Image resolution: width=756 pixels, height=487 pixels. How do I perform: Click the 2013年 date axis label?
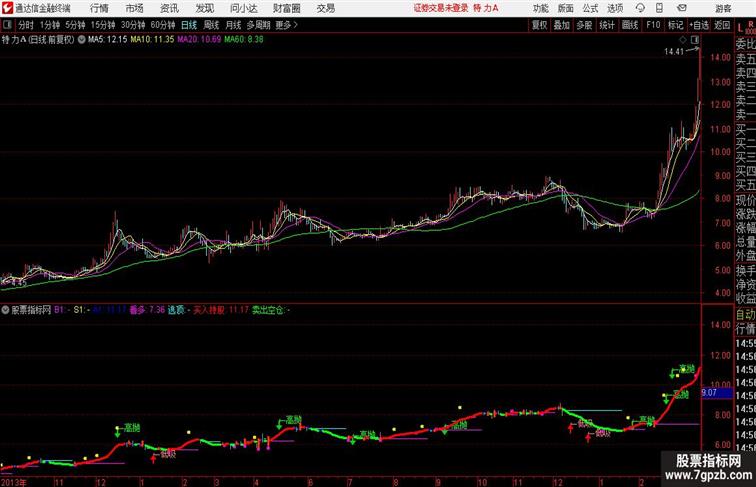pos(14,482)
